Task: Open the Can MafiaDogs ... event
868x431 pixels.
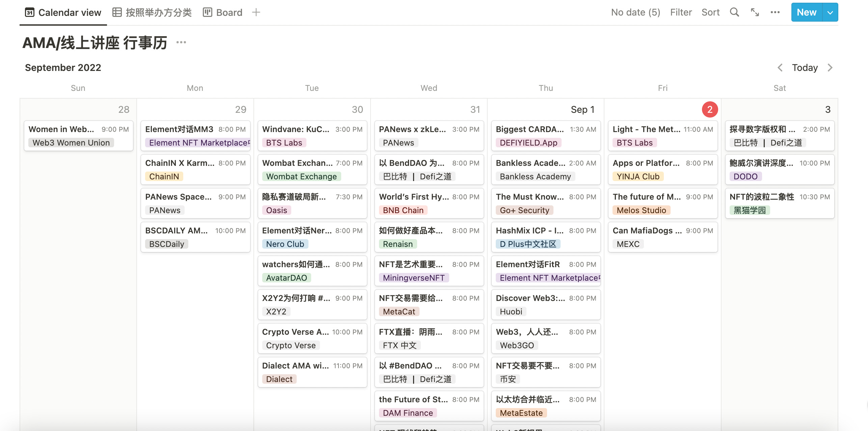Action: 662,237
